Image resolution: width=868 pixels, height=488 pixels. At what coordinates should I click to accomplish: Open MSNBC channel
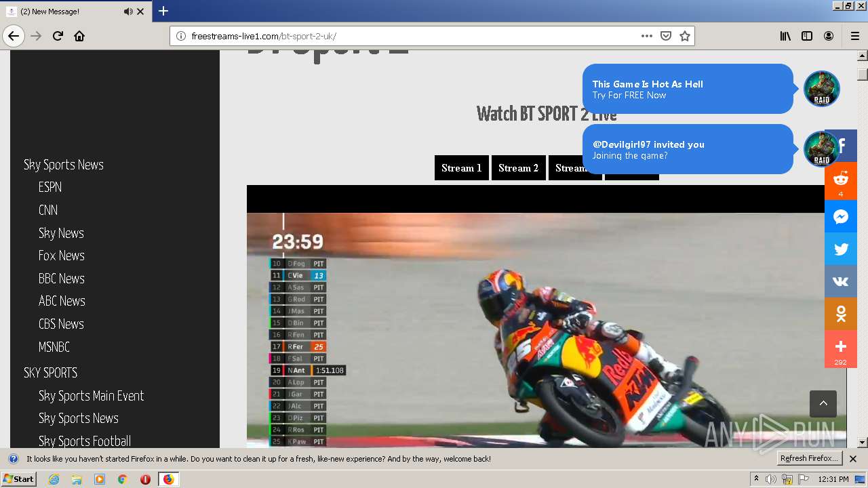click(54, 347)
